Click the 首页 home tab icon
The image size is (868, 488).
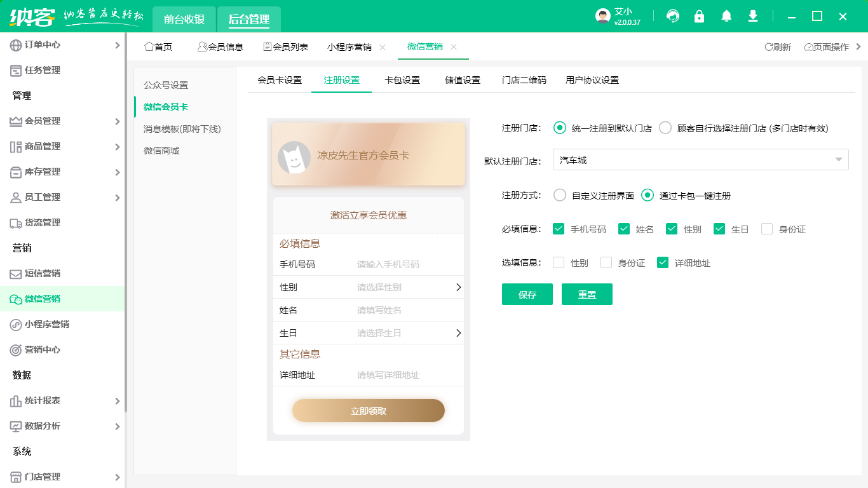tap(149, 46)
